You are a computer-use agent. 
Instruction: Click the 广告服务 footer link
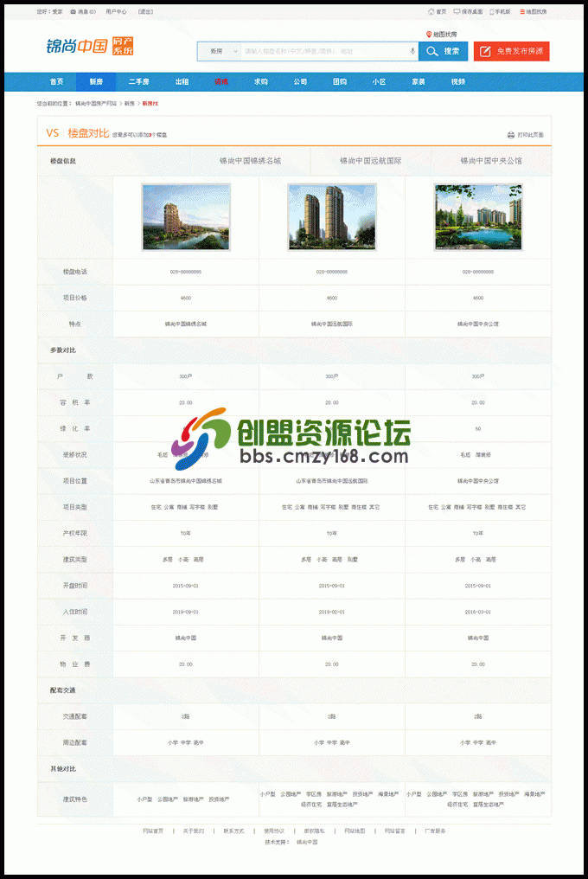(x=435, y=831)
